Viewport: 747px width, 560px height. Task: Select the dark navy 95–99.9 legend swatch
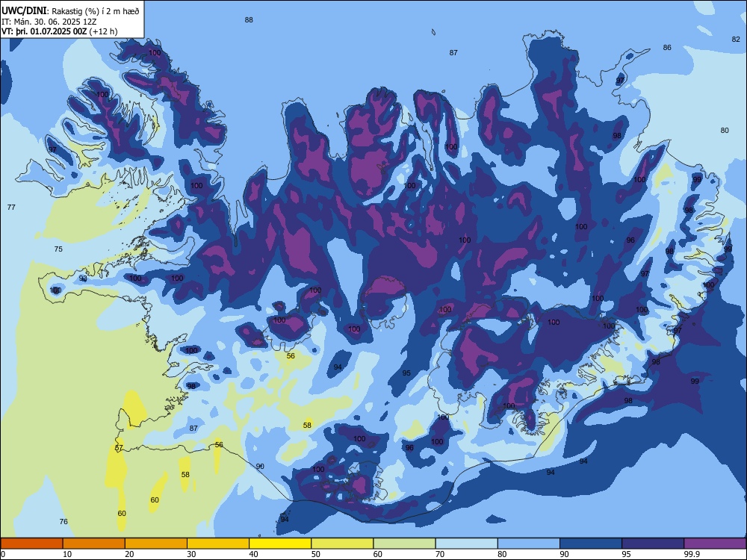coord(653,544)
